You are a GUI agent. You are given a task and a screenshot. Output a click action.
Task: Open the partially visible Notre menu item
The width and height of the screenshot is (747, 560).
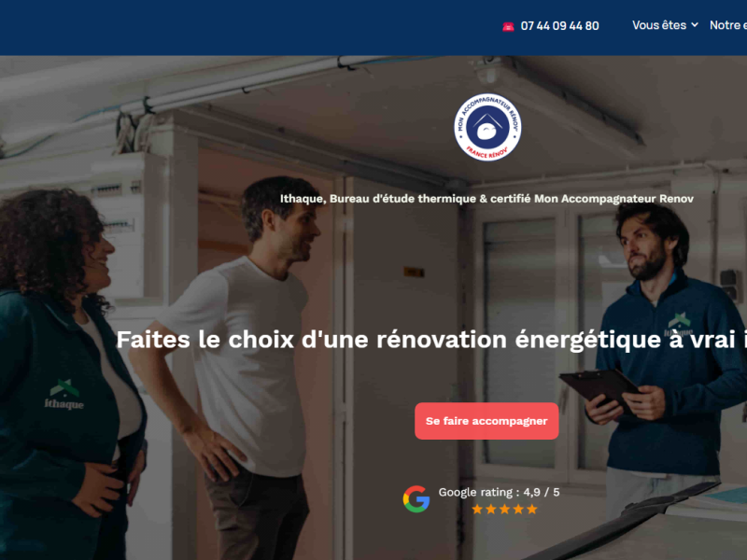pos(728,25)
